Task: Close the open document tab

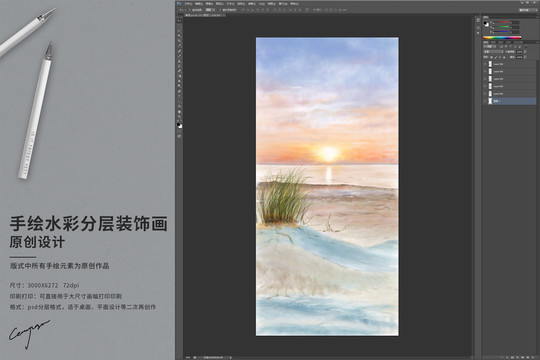Action: click(224, 15)
